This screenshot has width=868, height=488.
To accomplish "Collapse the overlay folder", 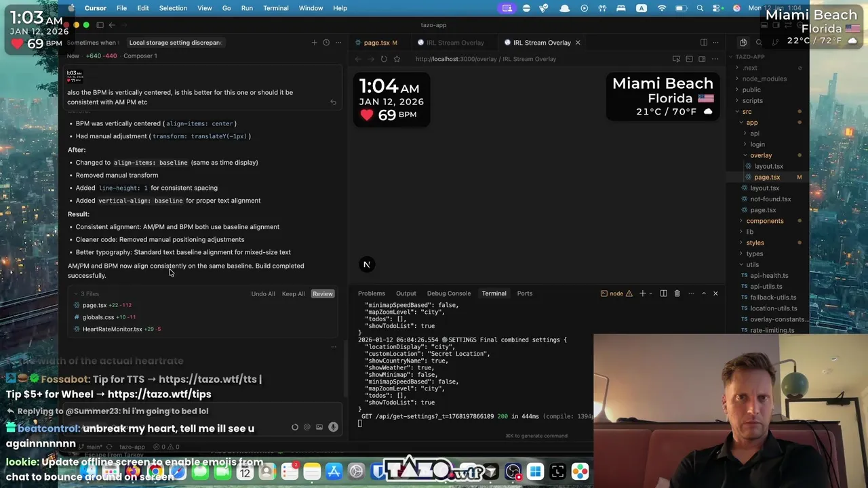I will [x=761, y=155].
